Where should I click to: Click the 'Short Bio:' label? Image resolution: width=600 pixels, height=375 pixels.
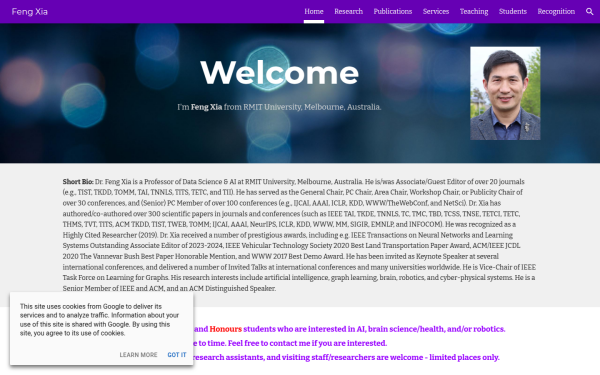coord(78,181)
